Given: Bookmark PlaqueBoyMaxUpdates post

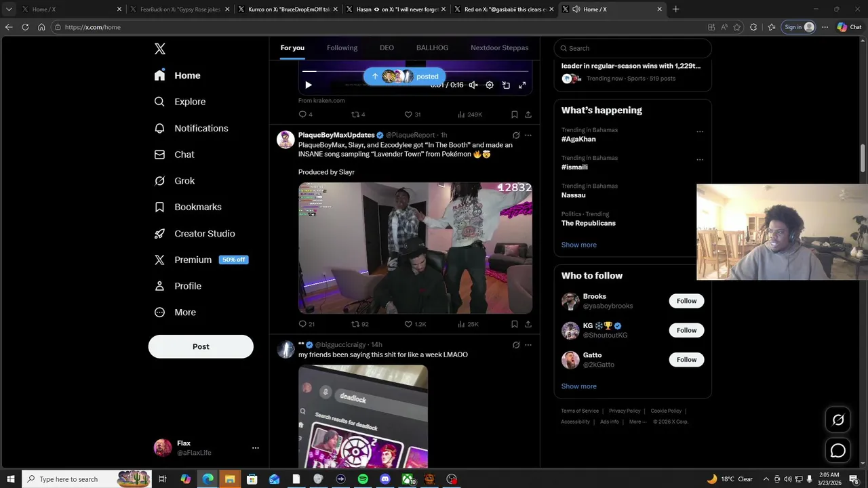Looking at the screenshot, I should [x=515, y=324].
